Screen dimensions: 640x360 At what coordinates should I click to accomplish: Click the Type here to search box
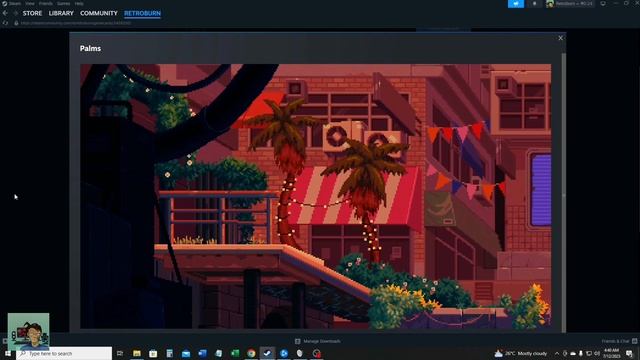coord(64,353)
